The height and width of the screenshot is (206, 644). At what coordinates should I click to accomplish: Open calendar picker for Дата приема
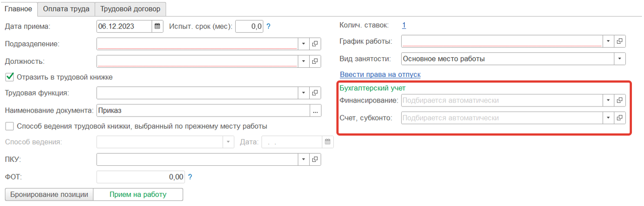click(x=157, y=26)
